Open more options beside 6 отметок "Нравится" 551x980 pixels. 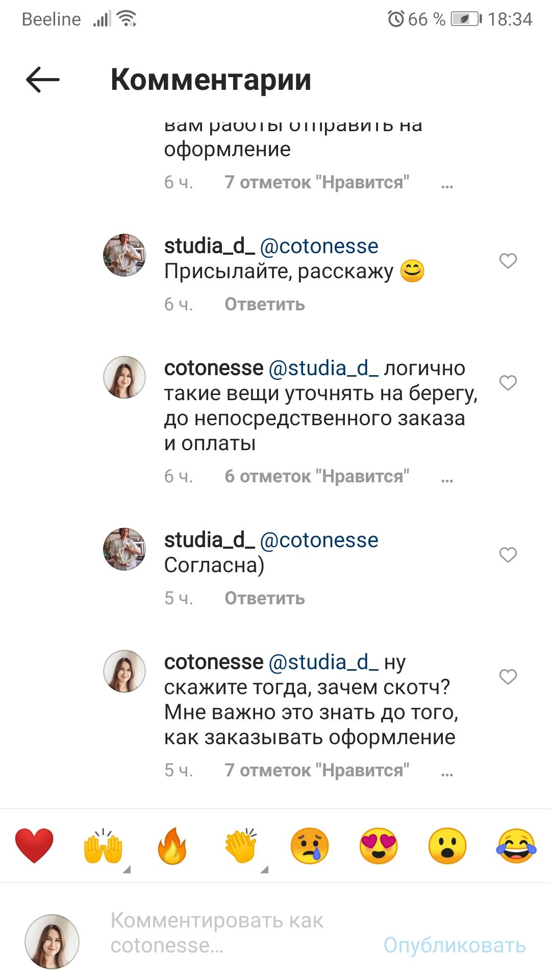(447, 478)
